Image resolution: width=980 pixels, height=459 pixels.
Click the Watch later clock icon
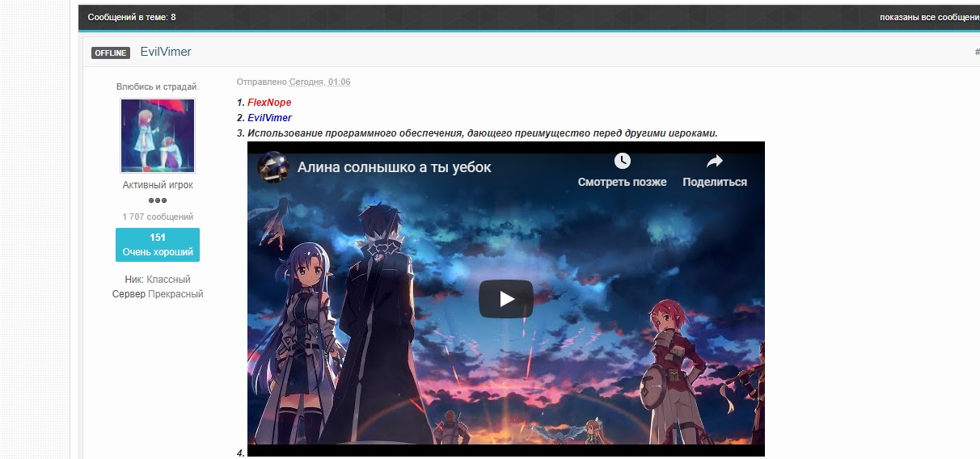click(x=622, y=161)
